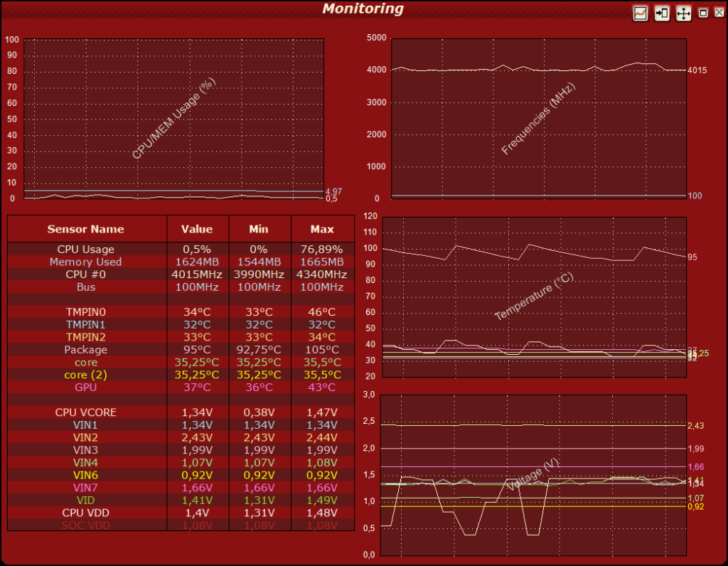
Task: Close the Monitoring window
Action: tap(719, 13)
